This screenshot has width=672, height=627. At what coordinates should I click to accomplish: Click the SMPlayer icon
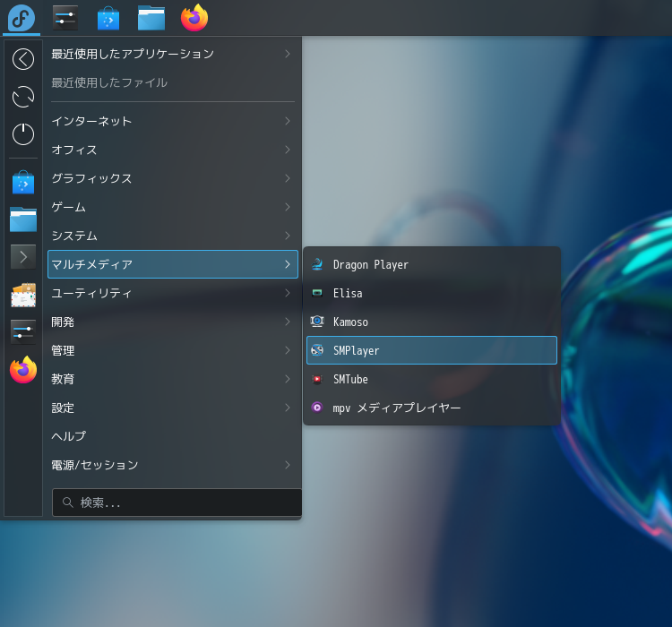[x=317, y=350]
